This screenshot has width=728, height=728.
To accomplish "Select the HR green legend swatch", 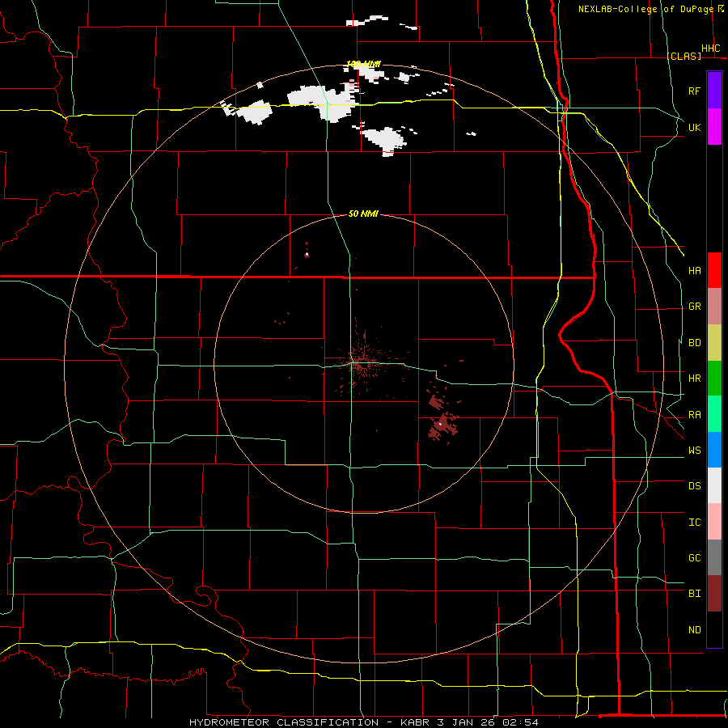I will pyautogui.click(x=714, y=378).
